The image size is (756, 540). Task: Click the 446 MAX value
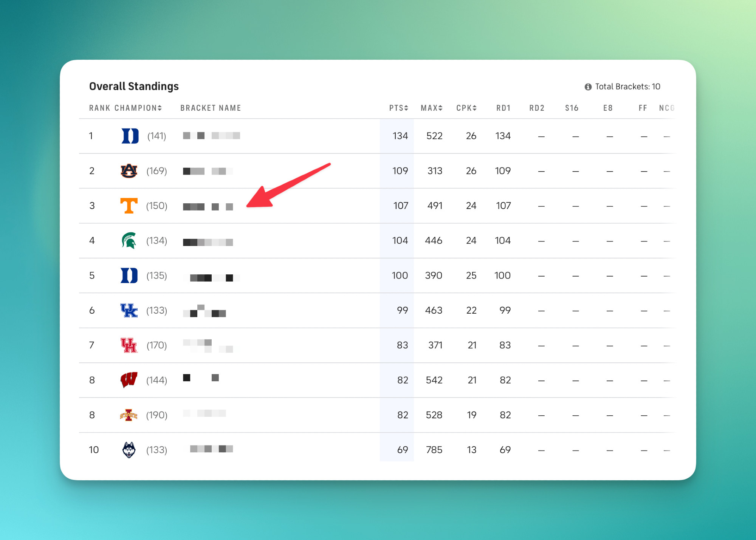pos(434,241)
